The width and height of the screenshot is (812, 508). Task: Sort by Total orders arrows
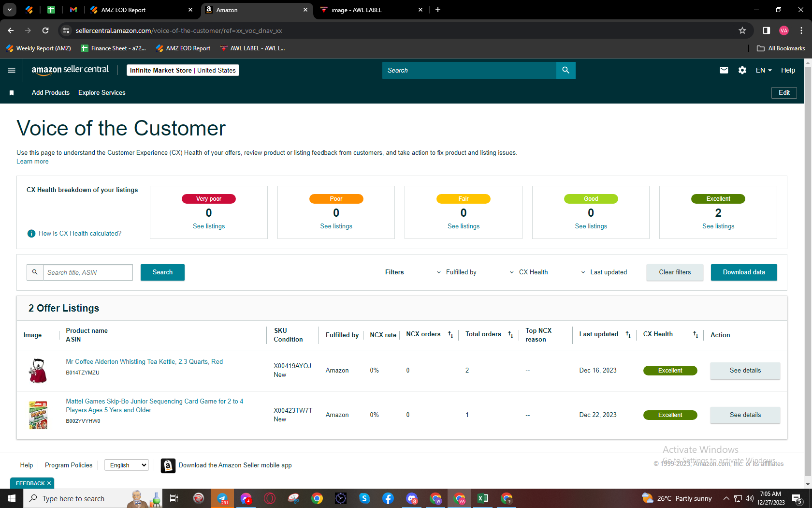coord(510,335)
